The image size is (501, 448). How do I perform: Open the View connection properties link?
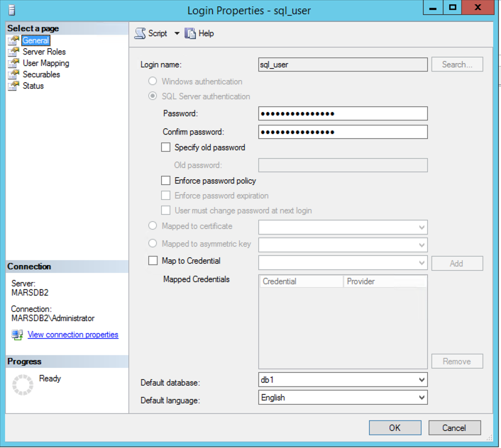72,335
